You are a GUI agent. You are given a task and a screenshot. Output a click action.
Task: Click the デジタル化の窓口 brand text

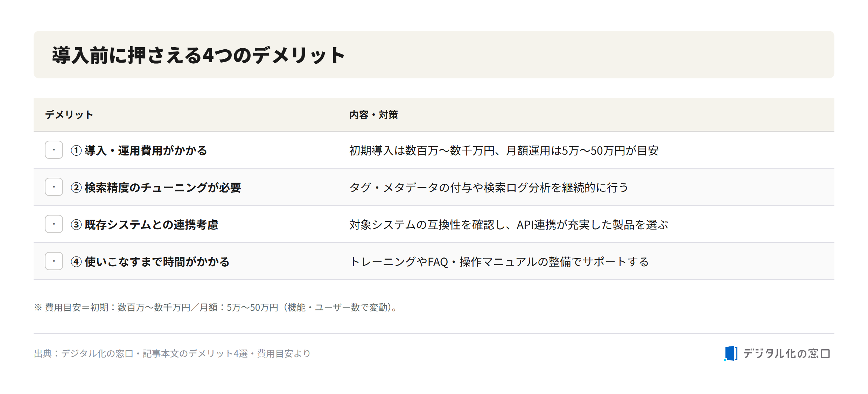[x=786, y=354]
